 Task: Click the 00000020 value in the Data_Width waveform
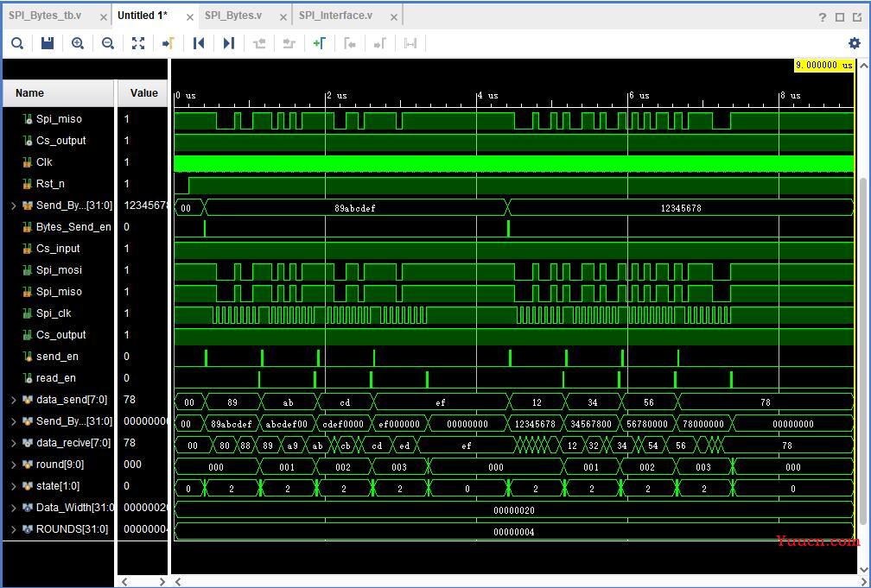pos(514,510)
